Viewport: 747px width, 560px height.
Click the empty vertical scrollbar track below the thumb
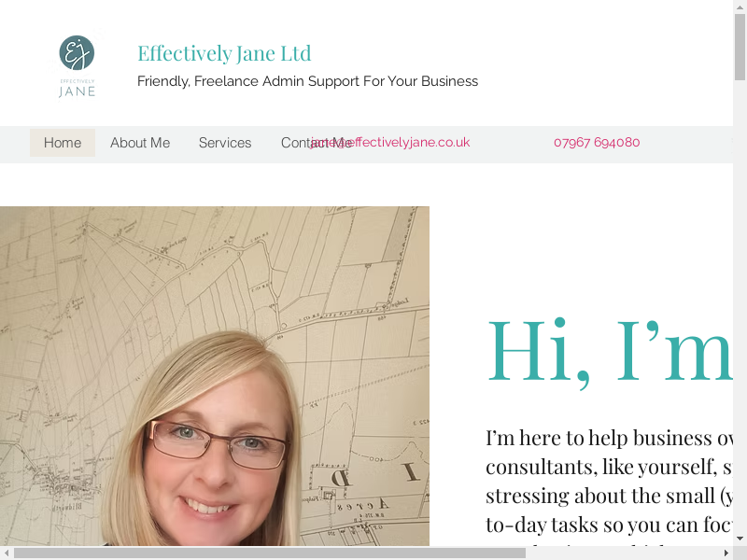(x=740, y=306)
